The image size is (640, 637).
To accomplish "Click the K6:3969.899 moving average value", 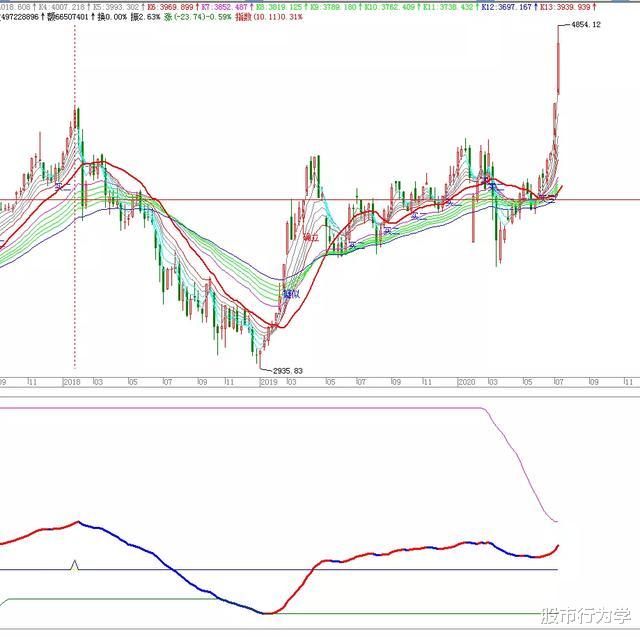I will coord(170,7).
